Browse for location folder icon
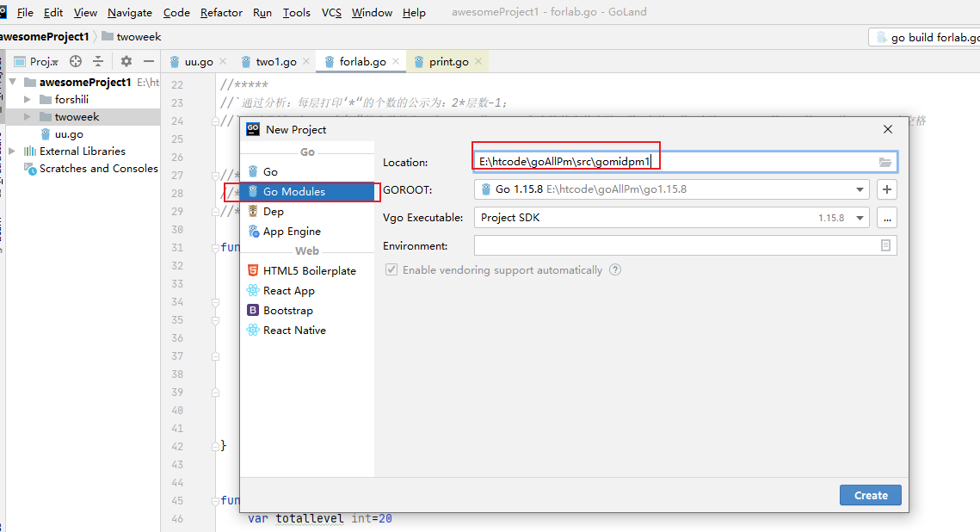 [x=885, y=162]
